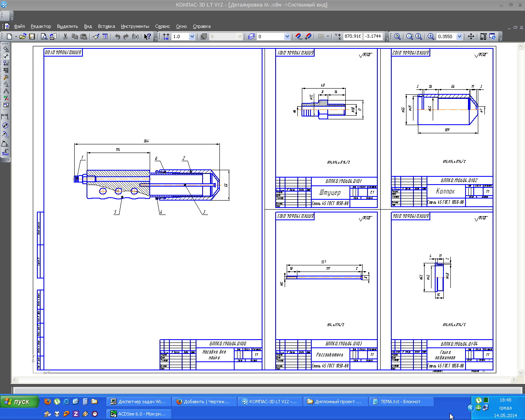Click the Y coordinate field showing -3.1744
The height and width of the screenshot is (420, 525).
click(373, 36)
